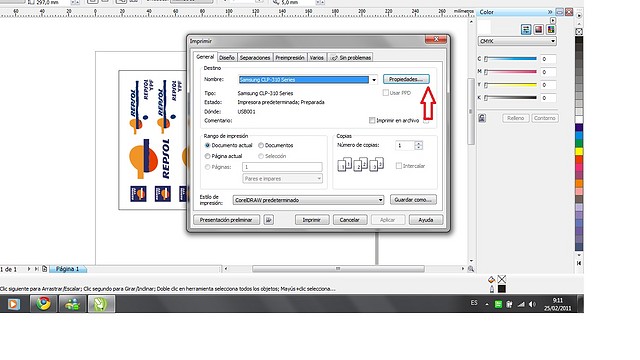This screenshot has width=640, height=360.
Task: Open the Estilo de impresión dropdown
Action: (380, 200)
